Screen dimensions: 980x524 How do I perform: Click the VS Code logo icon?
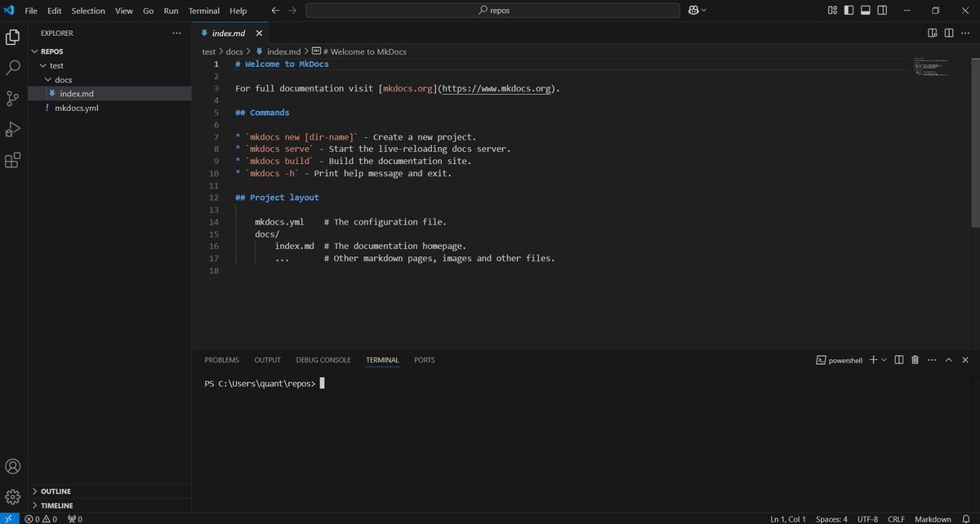[x=9, y=11]
